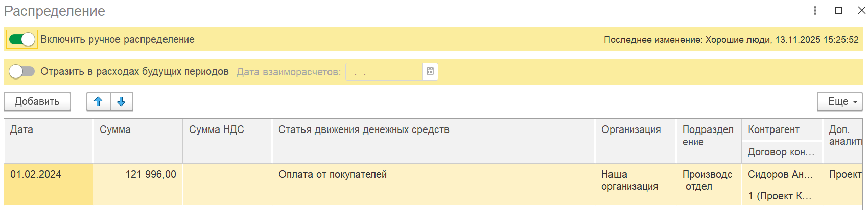Expand the Еще dropdown menu
This screenshot has height=210, width=868.
[x=840, y=101]
